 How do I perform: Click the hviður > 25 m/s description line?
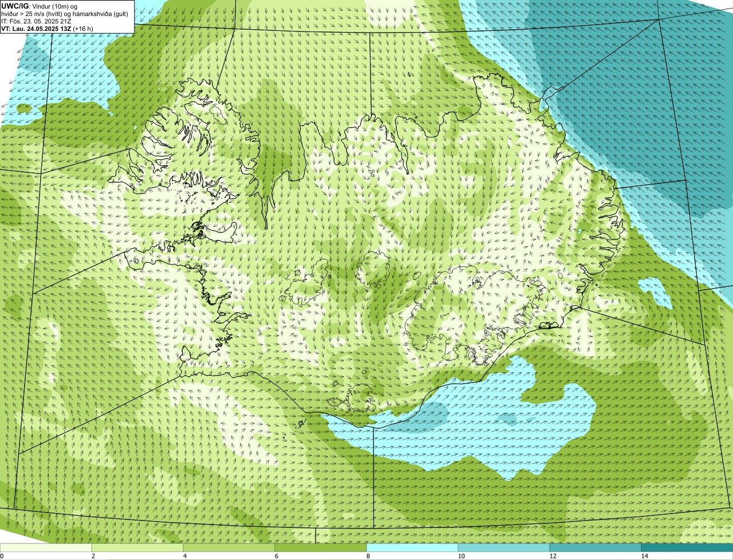pyautogui.click(x=65, y=13)
